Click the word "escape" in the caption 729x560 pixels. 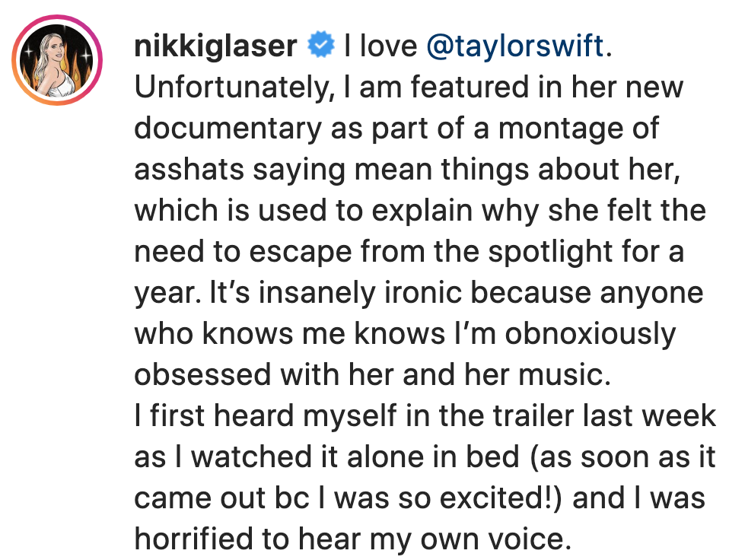click(301, 253)
